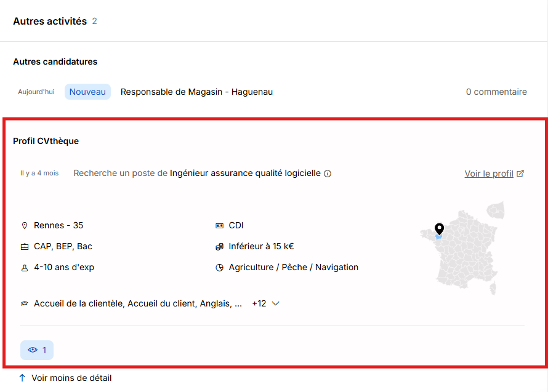
Task: Click the up arrow beside Voir moins de détail
Action: pyautogui.click(x=22, y=378)
